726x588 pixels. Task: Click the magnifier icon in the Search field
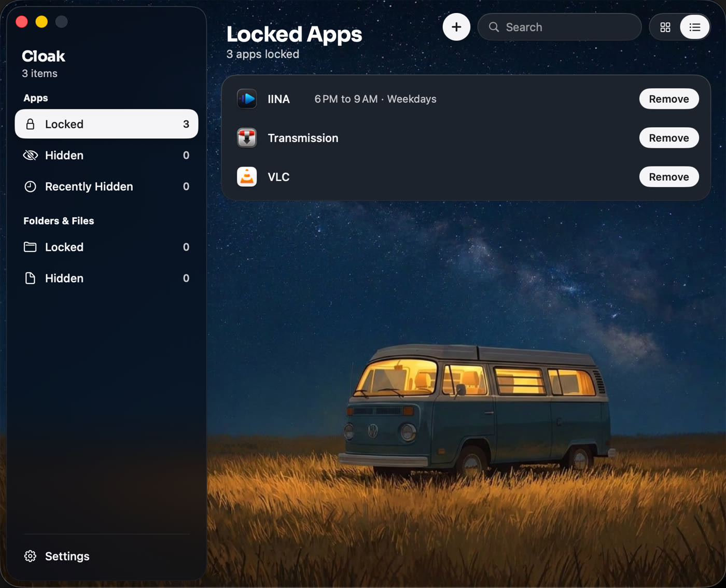coord(494,27)
